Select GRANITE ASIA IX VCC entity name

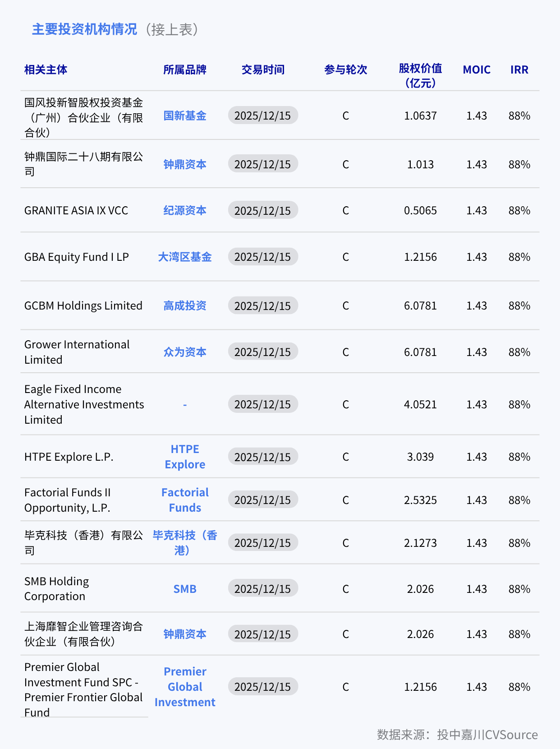76,211
